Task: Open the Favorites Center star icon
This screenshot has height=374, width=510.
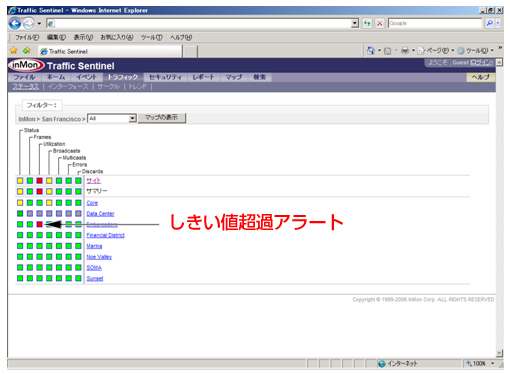Action: pyautogui.click(x=14, y=51)
